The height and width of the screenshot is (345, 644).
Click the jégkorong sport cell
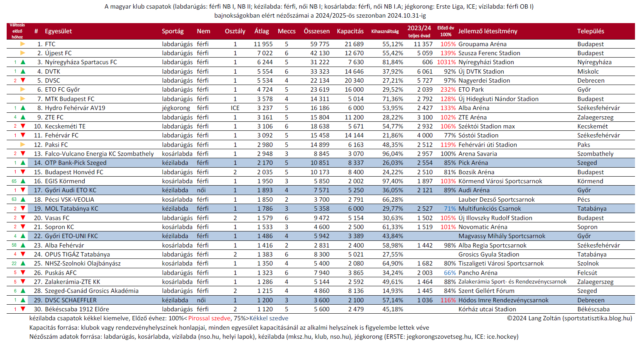[176, 108]
